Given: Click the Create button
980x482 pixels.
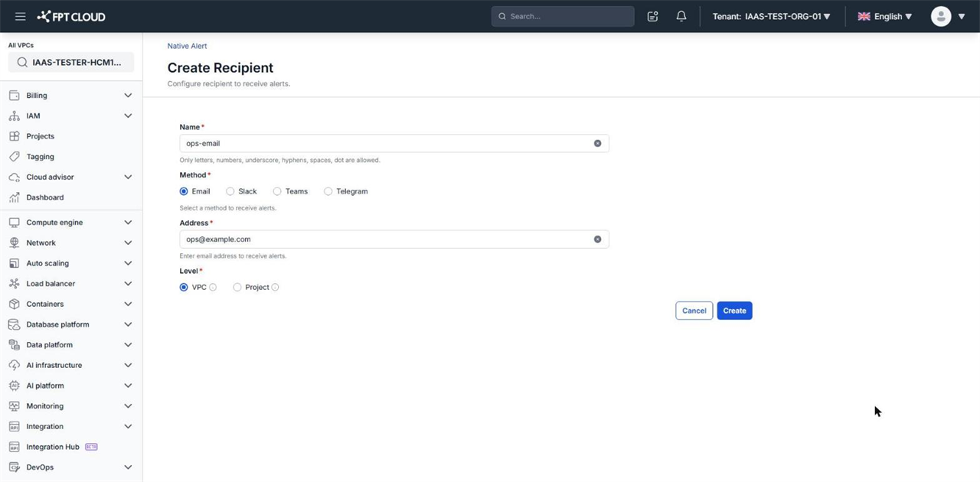Looking at the screenshot, I should click(734, 311).
